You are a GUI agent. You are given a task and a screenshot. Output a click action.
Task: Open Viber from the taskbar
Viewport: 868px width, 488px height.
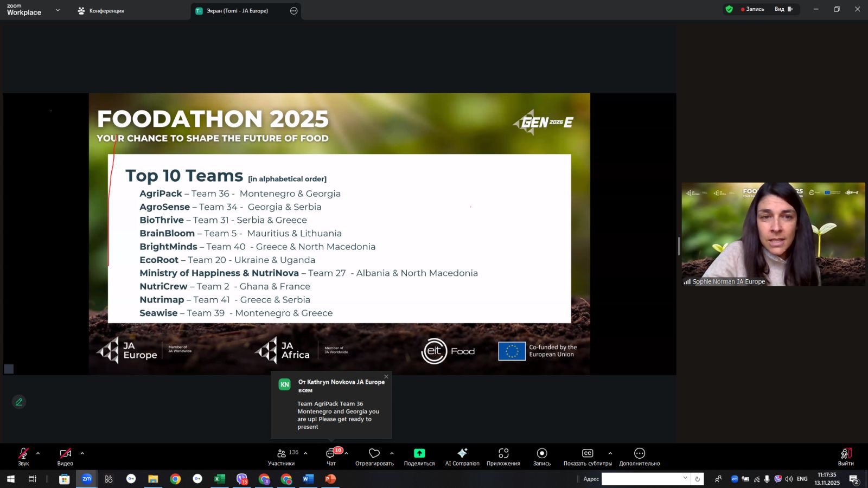coord(242,479)
